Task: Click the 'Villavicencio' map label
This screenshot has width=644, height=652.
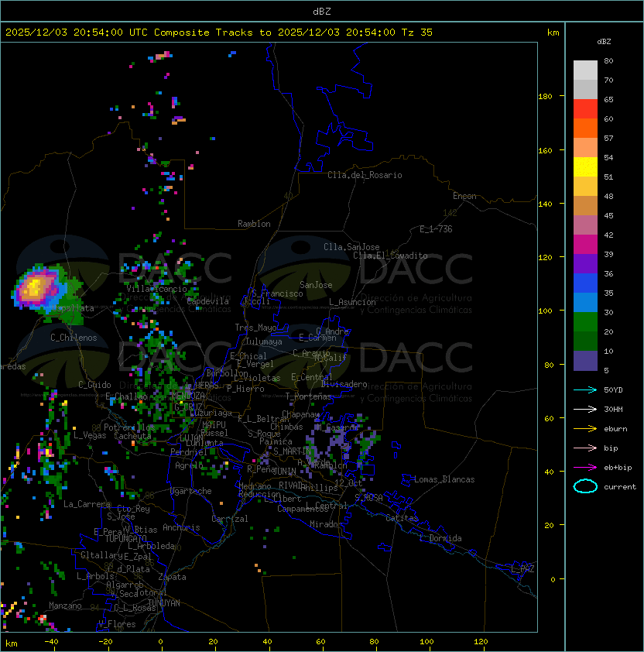Action: point(156,289)
